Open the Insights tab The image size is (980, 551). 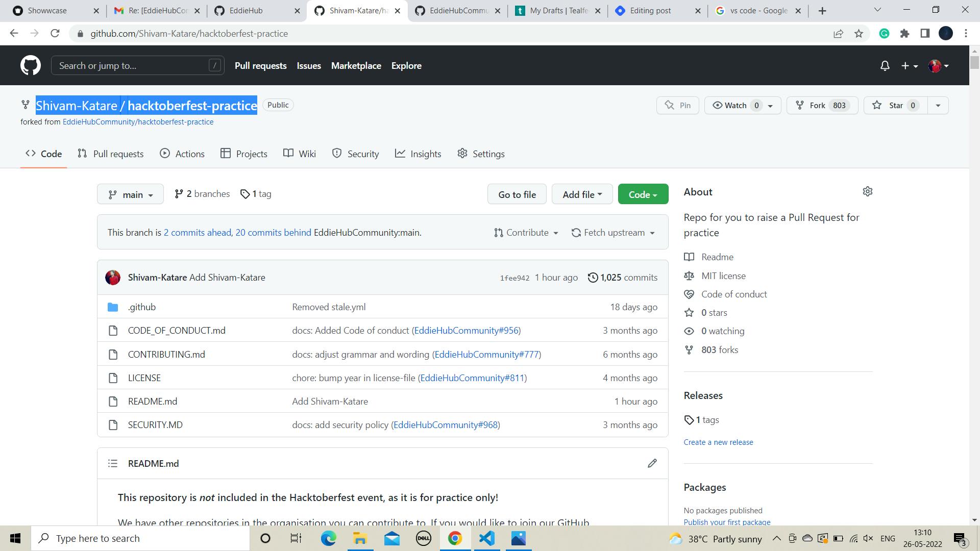418,154
